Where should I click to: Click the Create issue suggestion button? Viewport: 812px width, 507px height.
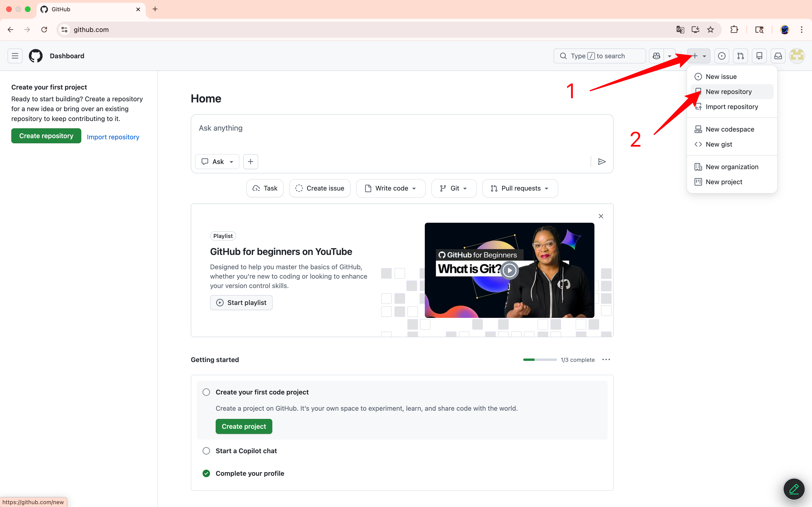pos(320,188)
